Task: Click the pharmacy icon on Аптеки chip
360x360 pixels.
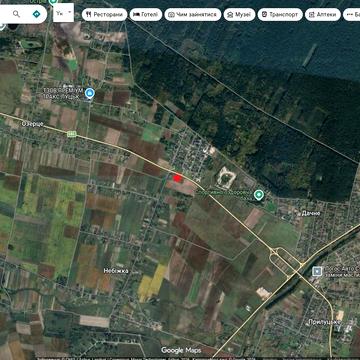Action: (312, 15)
